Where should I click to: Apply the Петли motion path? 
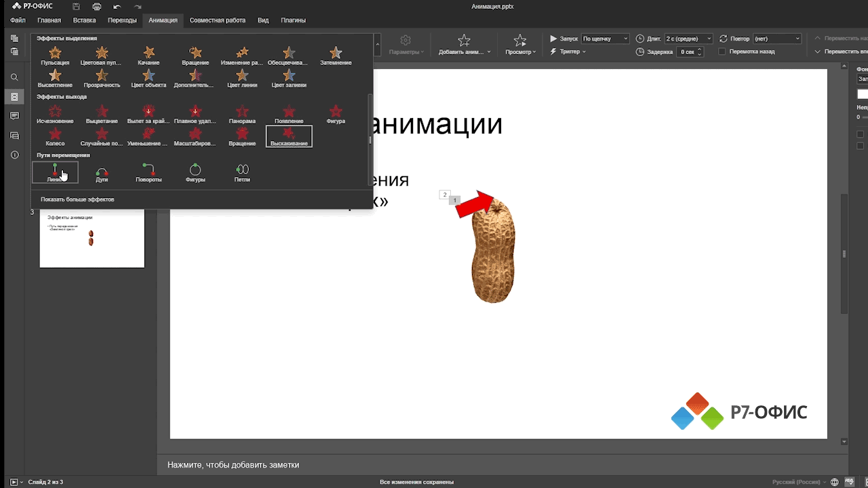pos(242,172)
